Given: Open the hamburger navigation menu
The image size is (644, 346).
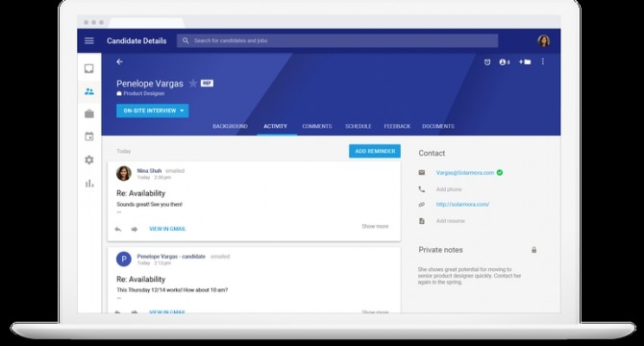Looking at the screenshot, I should [89, 40].
